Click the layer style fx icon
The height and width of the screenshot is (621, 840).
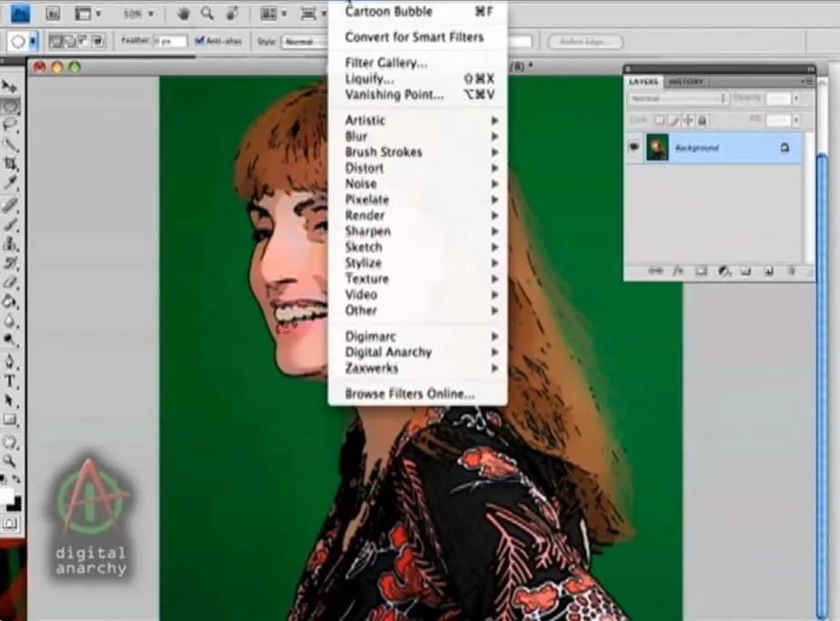(678, 270)
